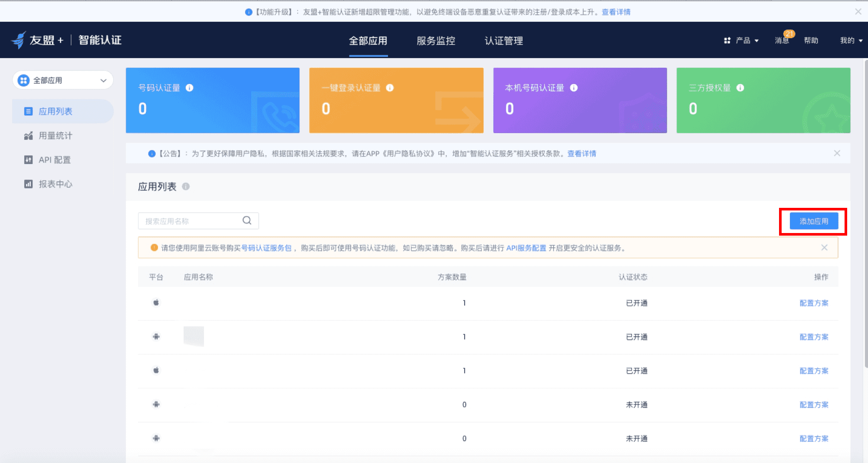Click the Apple platform icon in third row
Viewport: 868px width, 463px height.
pos(156,370)
